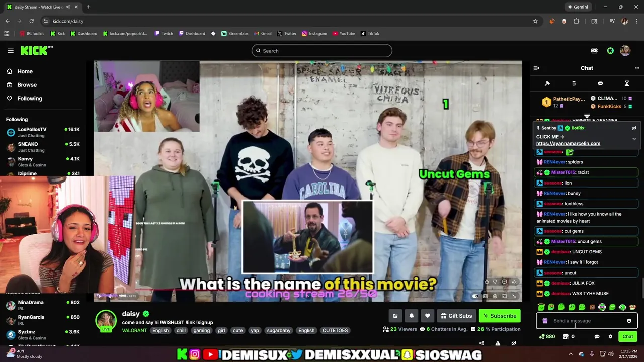Click the thumbs up icon on video
Image resolution: width=644 pixels, height=362 pixels.
tap(486, 282)
